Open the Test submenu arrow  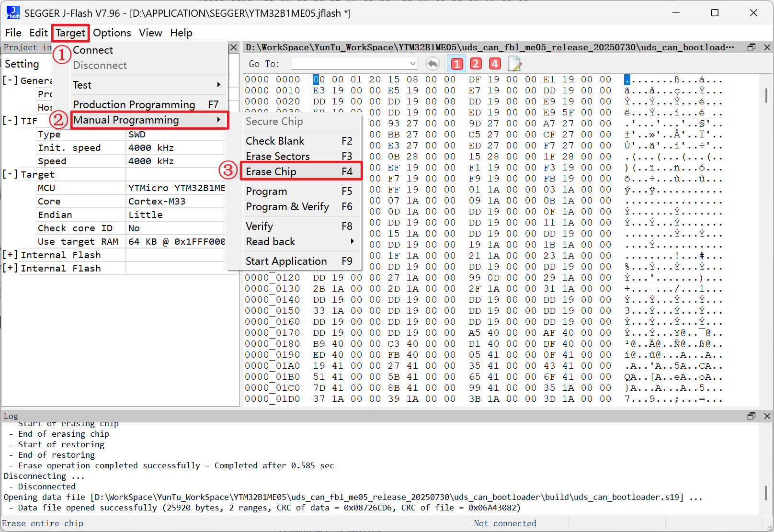tap(219, 85)
